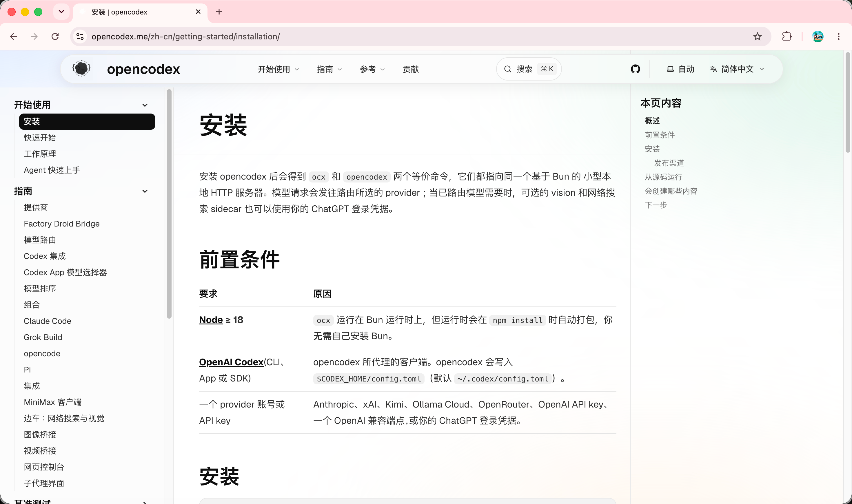Open 模型排序 in the sidebar
Screen dimensions: 852x504
tap(40, 289)
